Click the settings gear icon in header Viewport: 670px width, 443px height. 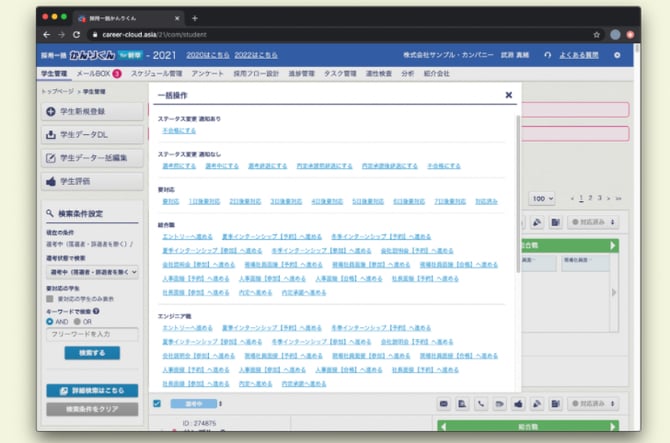click(x=616, y=54)
